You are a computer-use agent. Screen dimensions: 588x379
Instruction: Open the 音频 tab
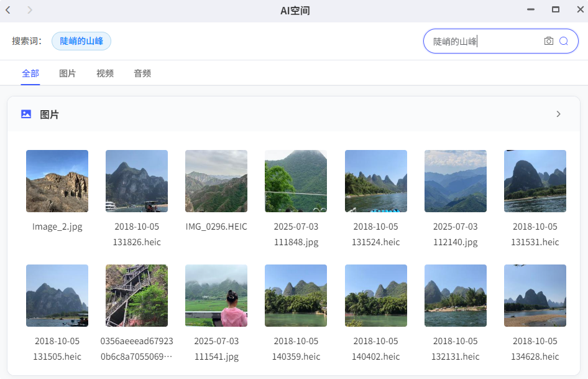point(142,73)
